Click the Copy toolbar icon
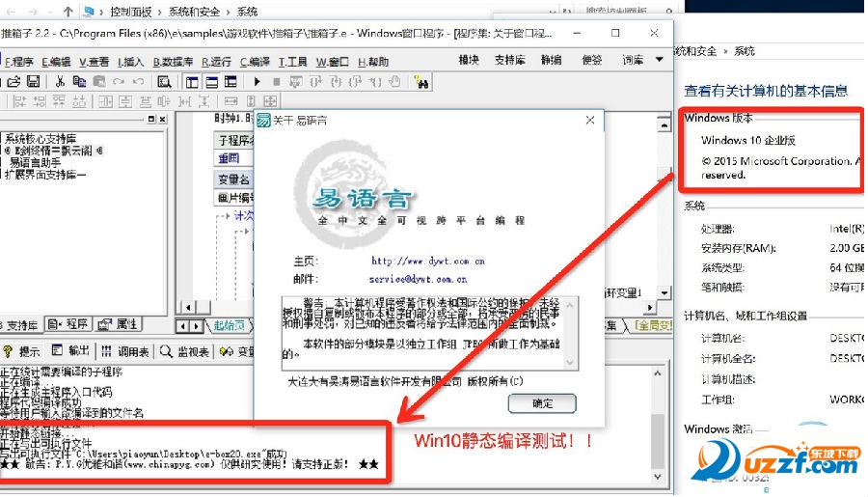Screen dimensions: 868x497 click(x=79, y=82)
